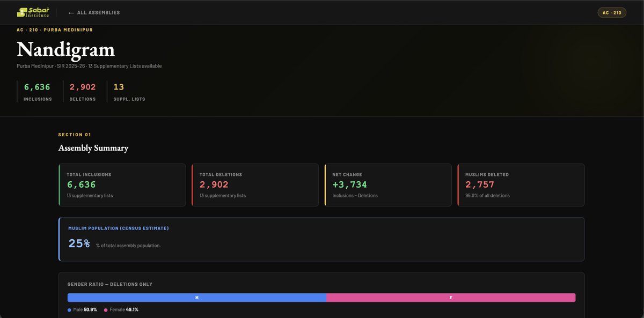Viewport: 644px width, 318px height.
Task: Click the Inclusions − Deletions caption
Action: pyautogui.click(x=355, y=196)
